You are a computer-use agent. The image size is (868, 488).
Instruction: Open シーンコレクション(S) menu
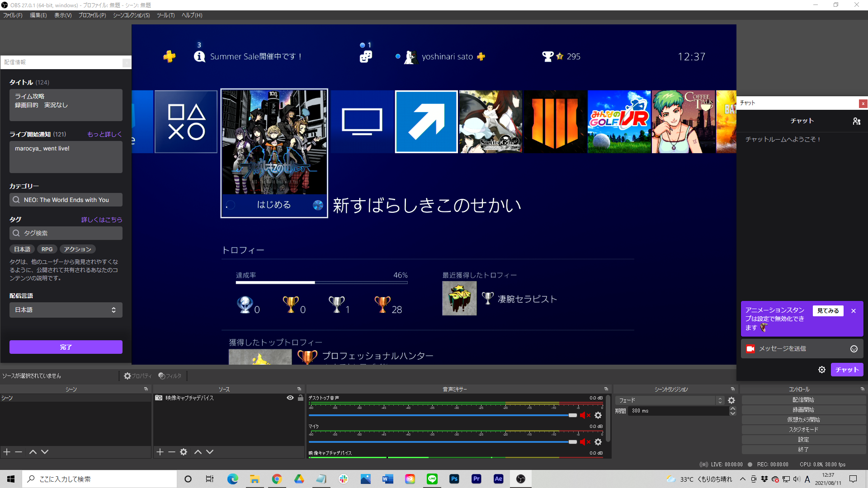(131, 15)
